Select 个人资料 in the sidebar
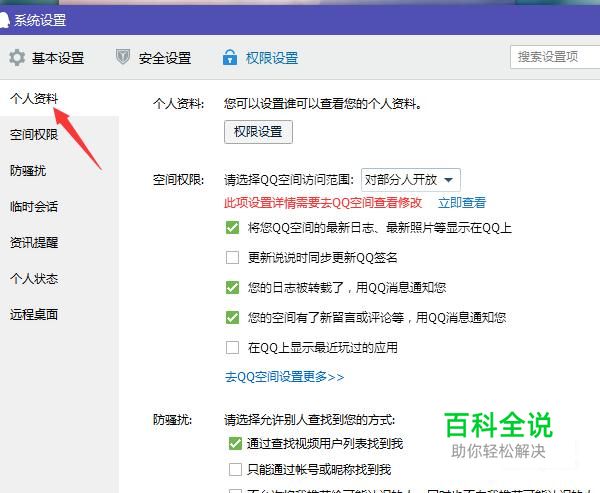The width and height of the screenshot is (600, 493). [34, 98]
